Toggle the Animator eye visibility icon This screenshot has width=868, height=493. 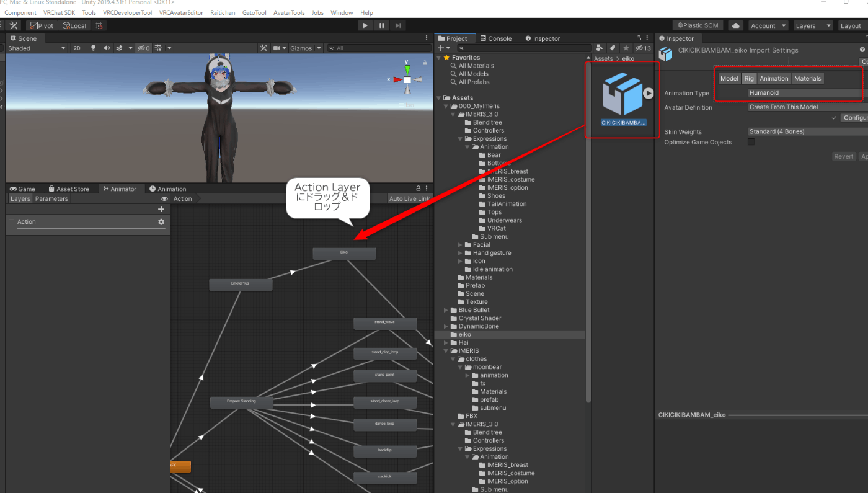pyautogui.click(x=164, y=199)
